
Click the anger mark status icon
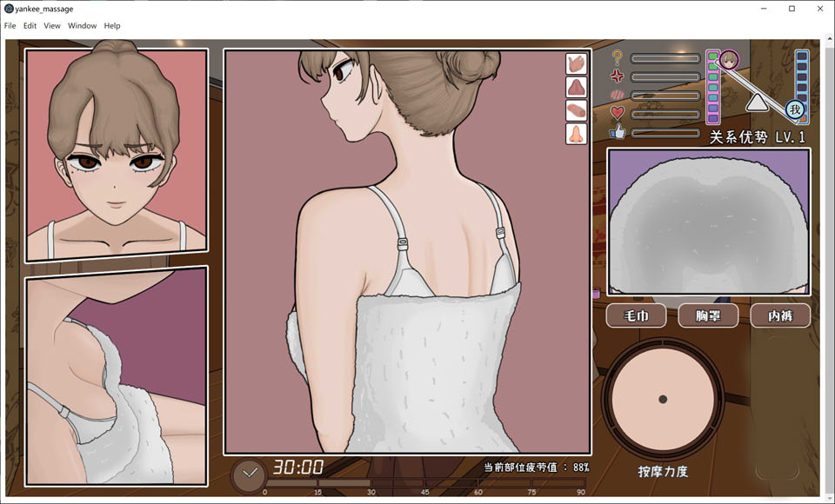coord(618,76)
